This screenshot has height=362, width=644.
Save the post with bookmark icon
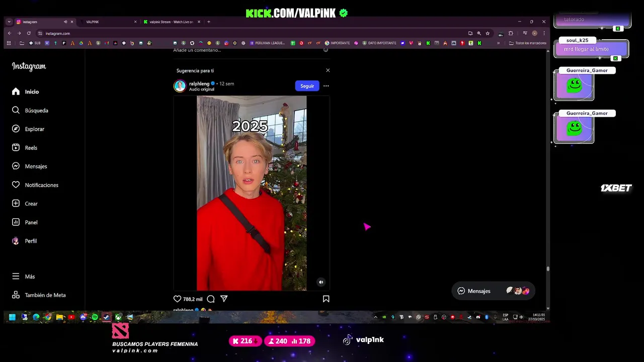(326, 299)
